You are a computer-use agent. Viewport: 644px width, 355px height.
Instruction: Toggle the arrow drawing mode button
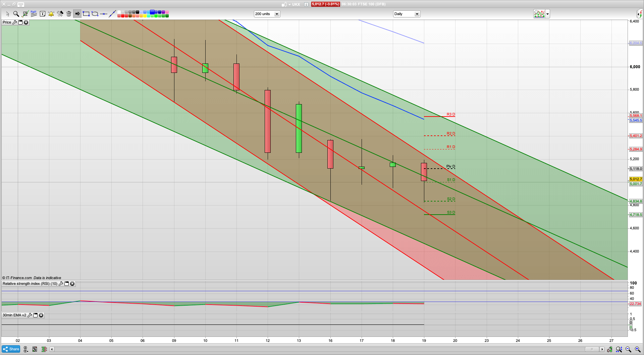tap(77, 14)
